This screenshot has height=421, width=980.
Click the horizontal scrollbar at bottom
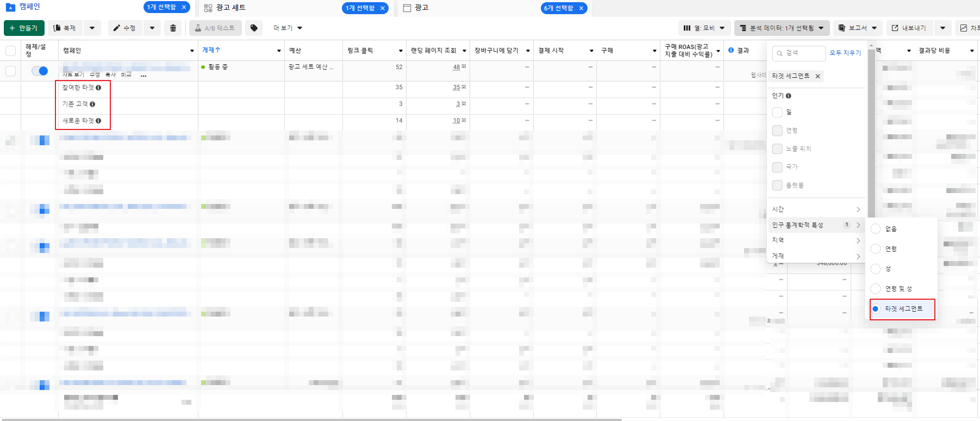point(311,419)
